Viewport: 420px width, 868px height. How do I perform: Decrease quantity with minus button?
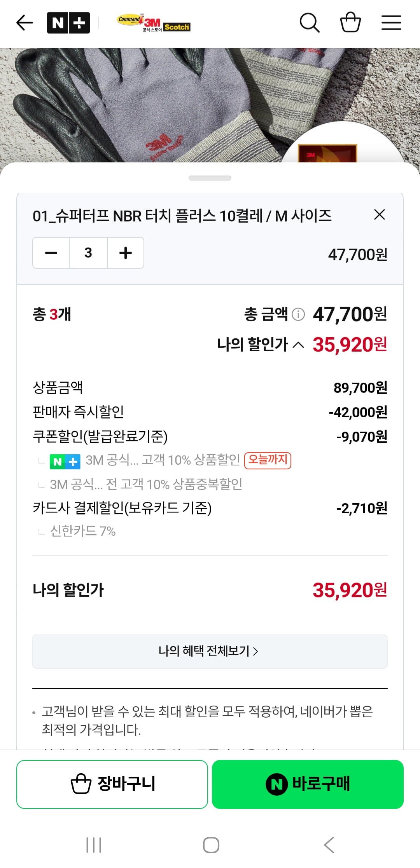(x=51, y=253)
